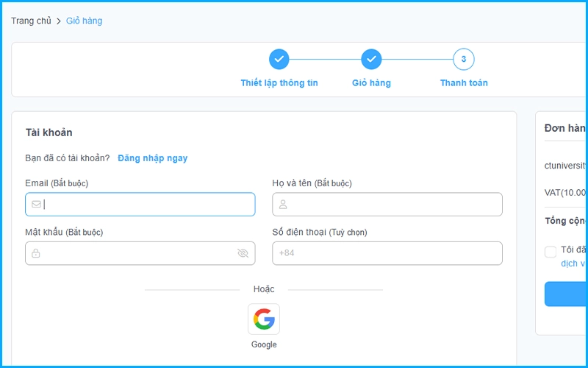Click the checkmark circle above Thiết lập thông tin
The image size is (588, 368).
tap(279, 60)
